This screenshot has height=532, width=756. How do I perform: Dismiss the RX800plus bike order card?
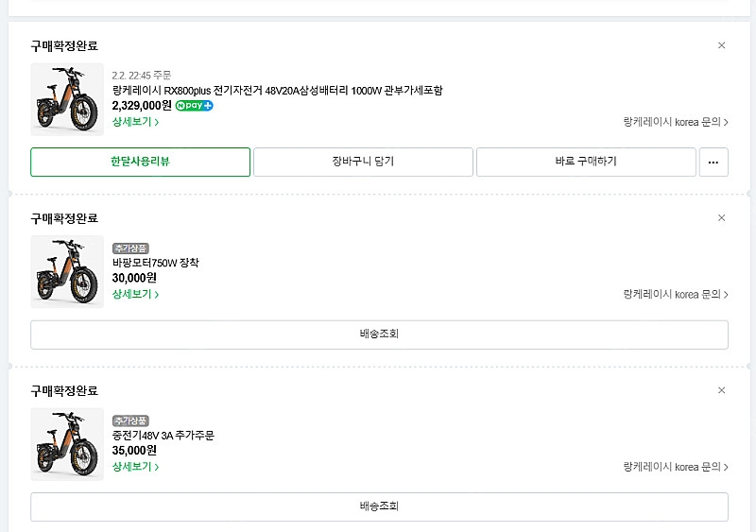[722, 45]
